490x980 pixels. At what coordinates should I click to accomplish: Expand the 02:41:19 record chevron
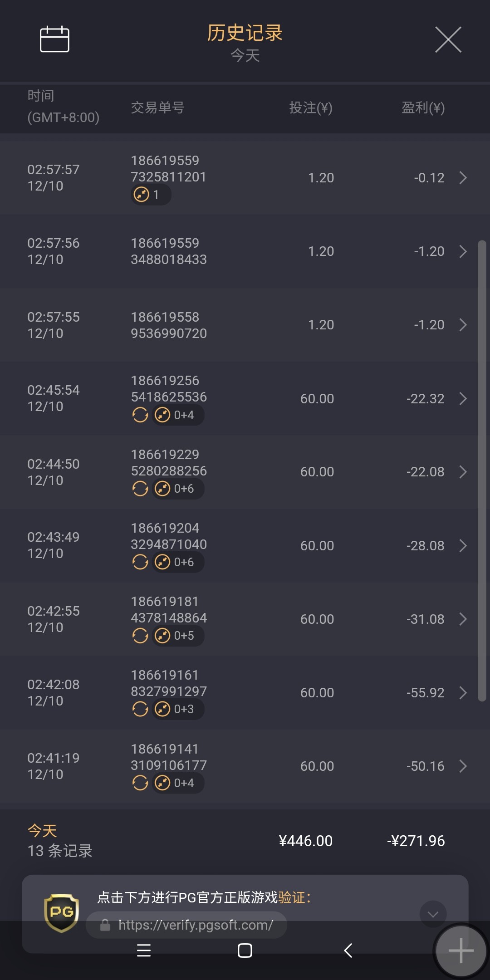pyautogui.click(x=463, y=766)
